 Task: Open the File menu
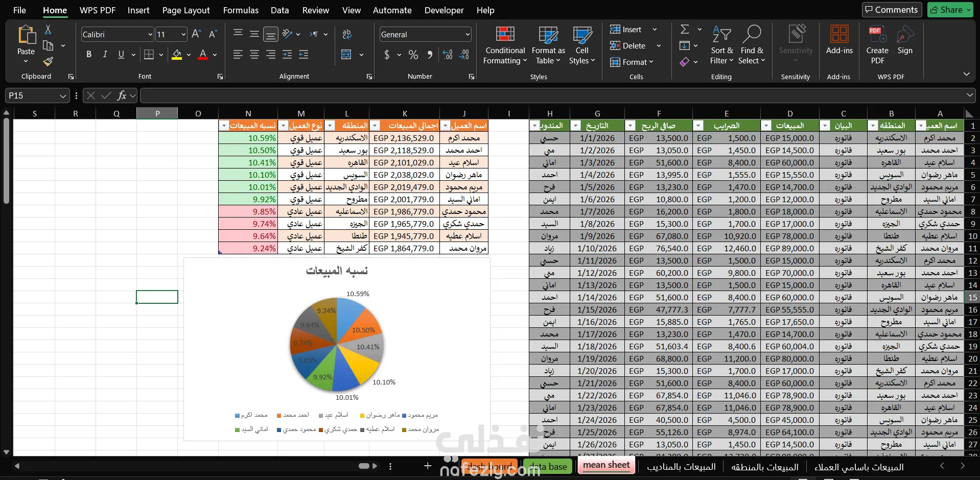point(19,10)
